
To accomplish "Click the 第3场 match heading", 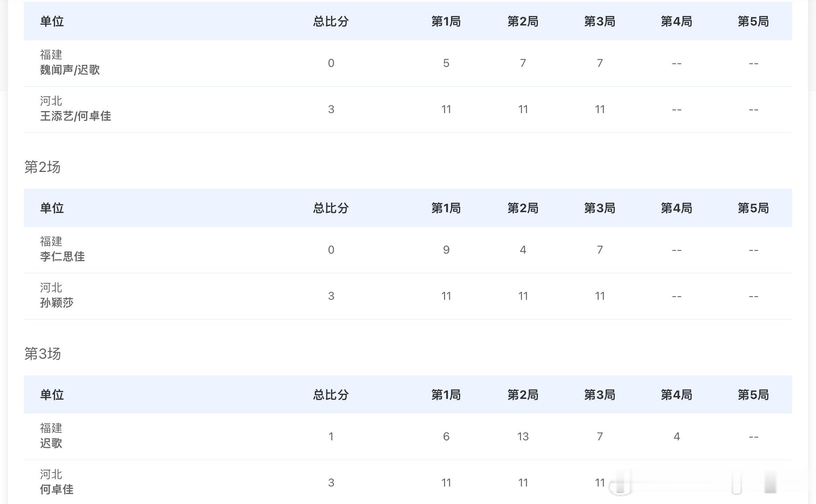I will [x=42, y=354].
